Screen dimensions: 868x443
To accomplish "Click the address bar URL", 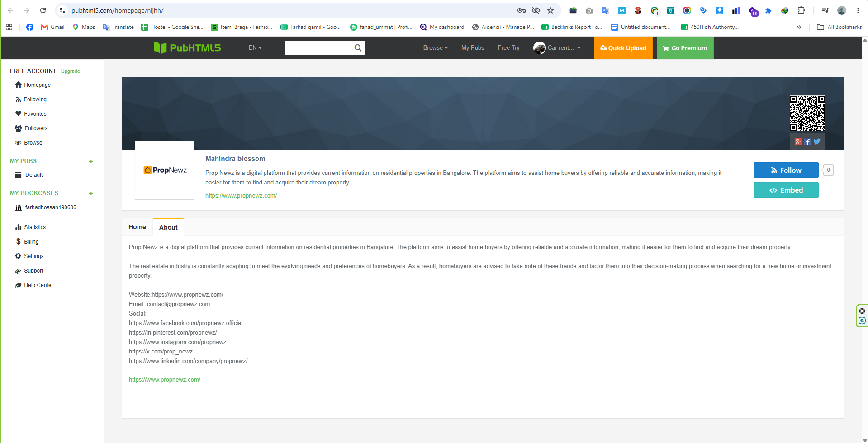I will point(117,10).
